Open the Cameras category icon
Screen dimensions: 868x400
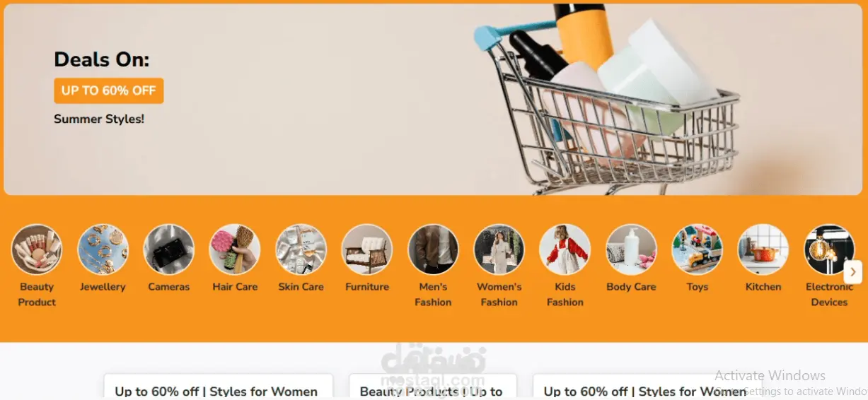pos(169,249)
